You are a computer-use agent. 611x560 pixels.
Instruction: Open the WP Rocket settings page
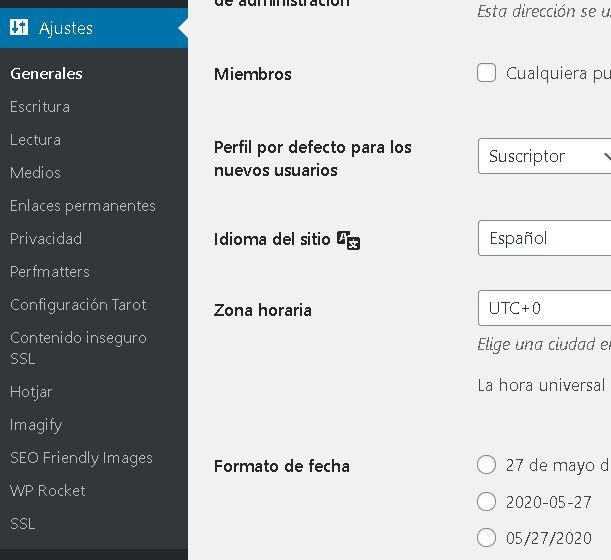coord(48,491)
